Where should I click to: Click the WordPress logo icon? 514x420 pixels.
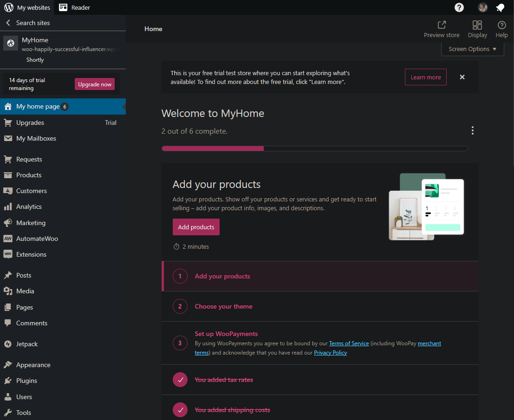pos(8,7)
